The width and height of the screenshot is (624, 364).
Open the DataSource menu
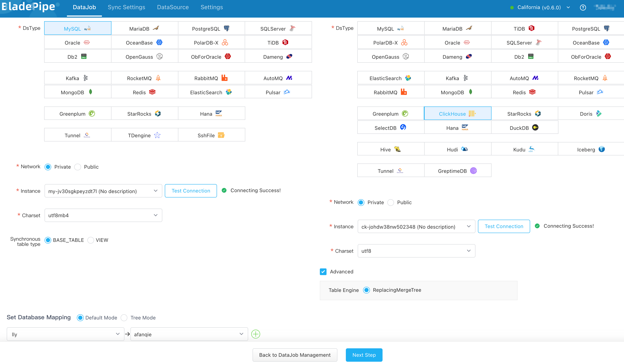pyautogui.click(x=173, y=7)
